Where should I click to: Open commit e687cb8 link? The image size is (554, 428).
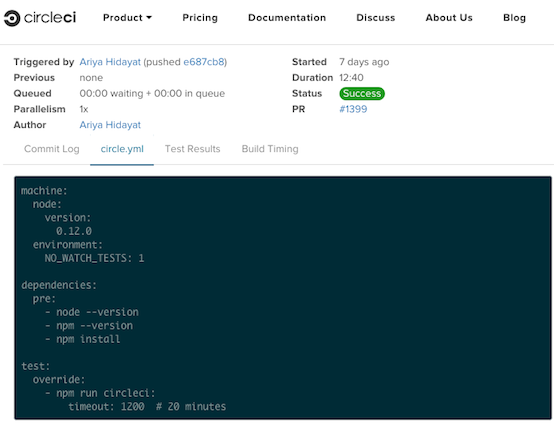(x=204, y=62)
